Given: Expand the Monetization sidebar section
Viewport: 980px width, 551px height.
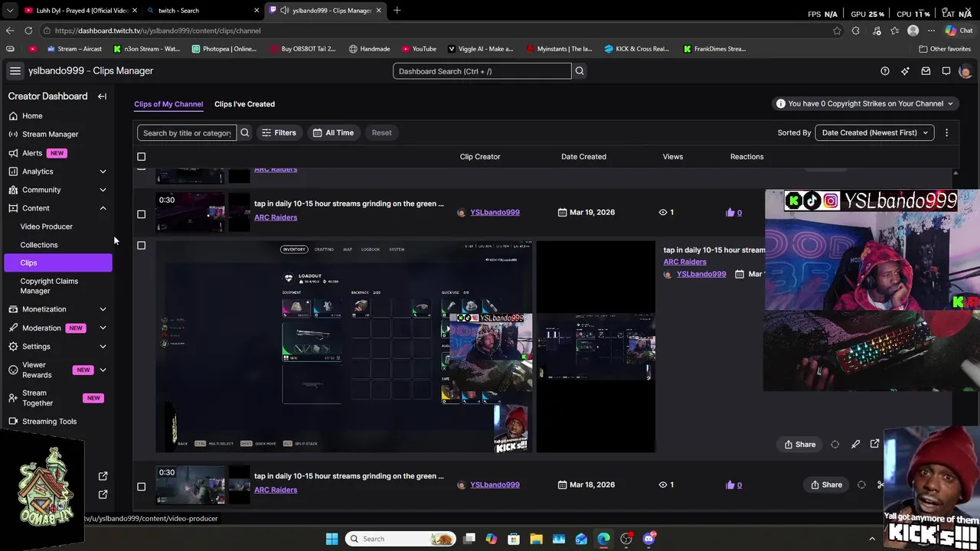Looking at the screenshot, I should click(x=103, y=309).
